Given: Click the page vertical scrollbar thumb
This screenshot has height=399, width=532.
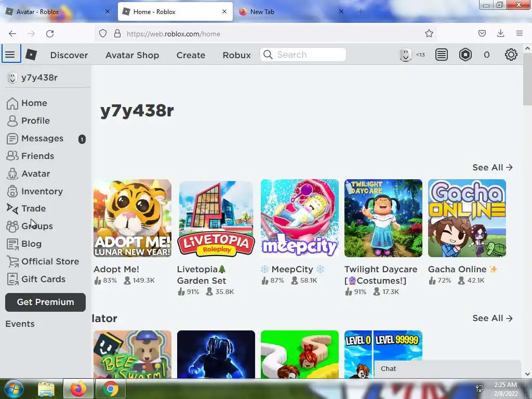Looking at the screenshot, I should tap(527, 79).
